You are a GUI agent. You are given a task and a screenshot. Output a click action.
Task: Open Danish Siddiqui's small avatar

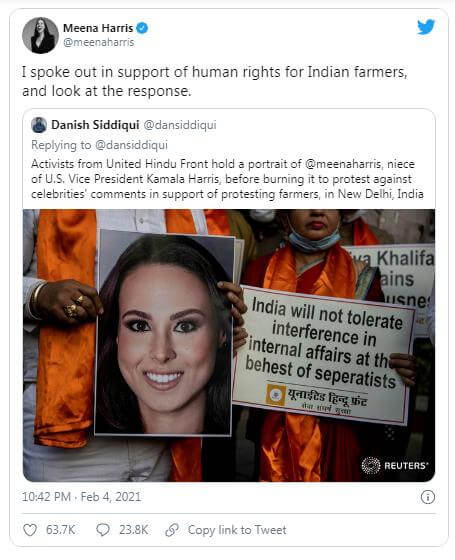coord(39,125)
